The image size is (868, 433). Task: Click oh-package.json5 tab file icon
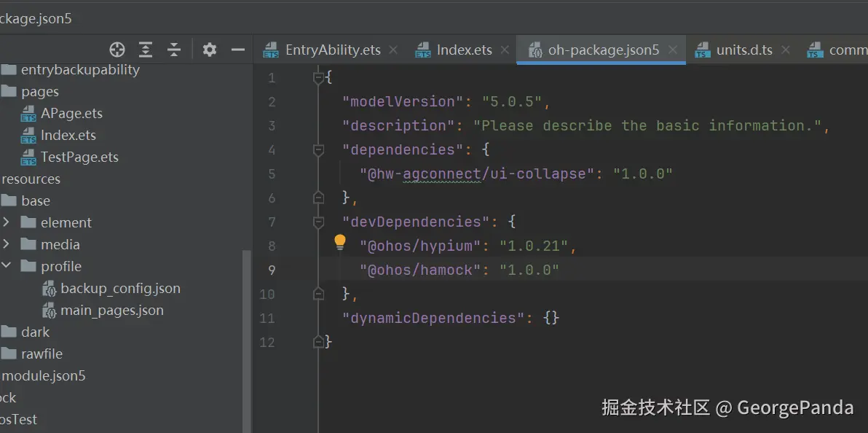(x=534, y=50)
